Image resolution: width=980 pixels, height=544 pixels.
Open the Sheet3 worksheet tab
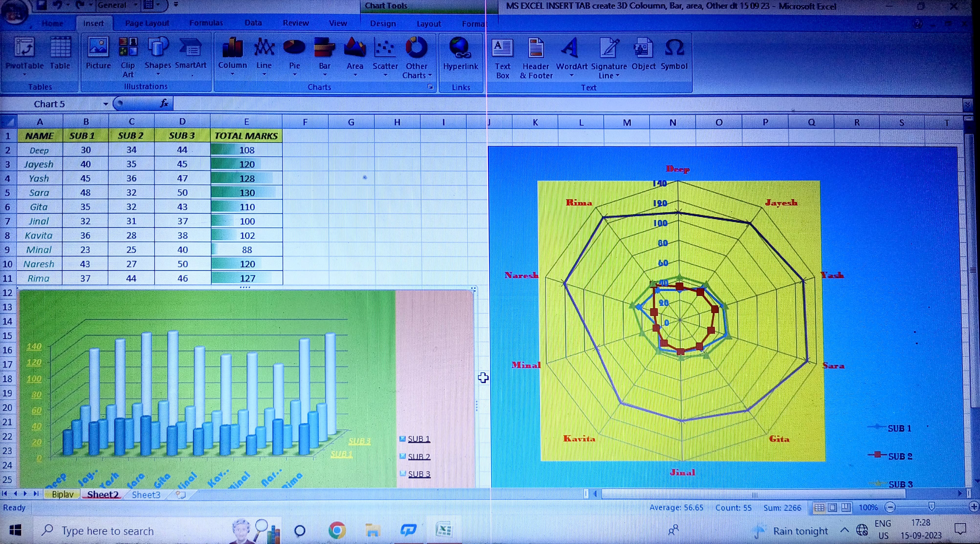(x=146, y=495)
